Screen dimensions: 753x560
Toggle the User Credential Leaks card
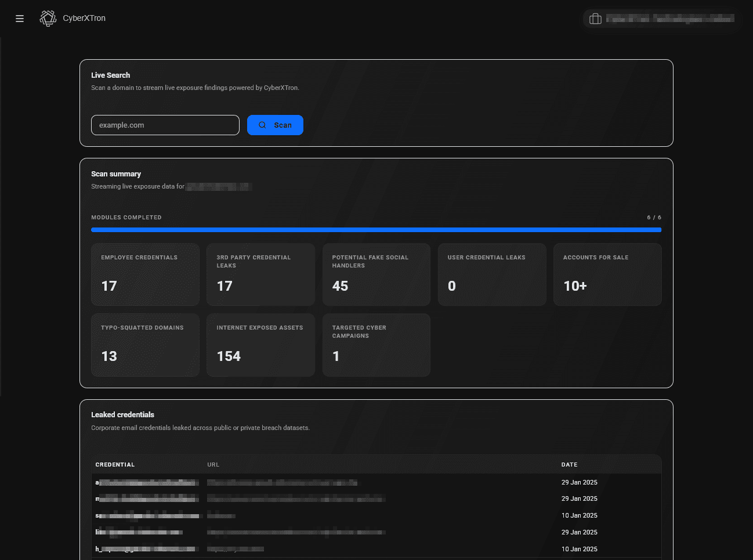tap(492, 274)
